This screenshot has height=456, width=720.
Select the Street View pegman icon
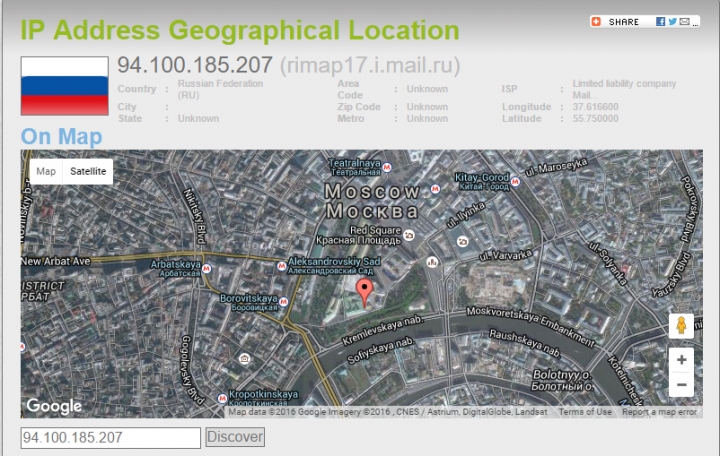pos(681,326)
